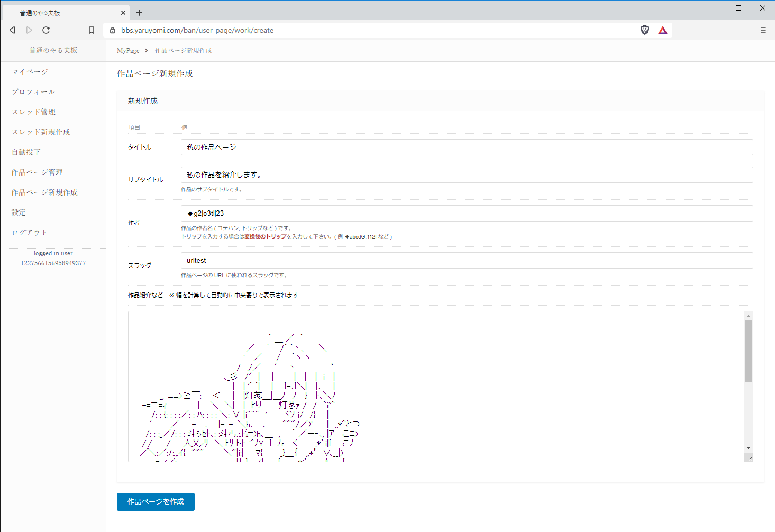The width and height of the screenshot is (775, 532).
Task: Open プロフィール from the sidebar
Action: coord(33,91)
